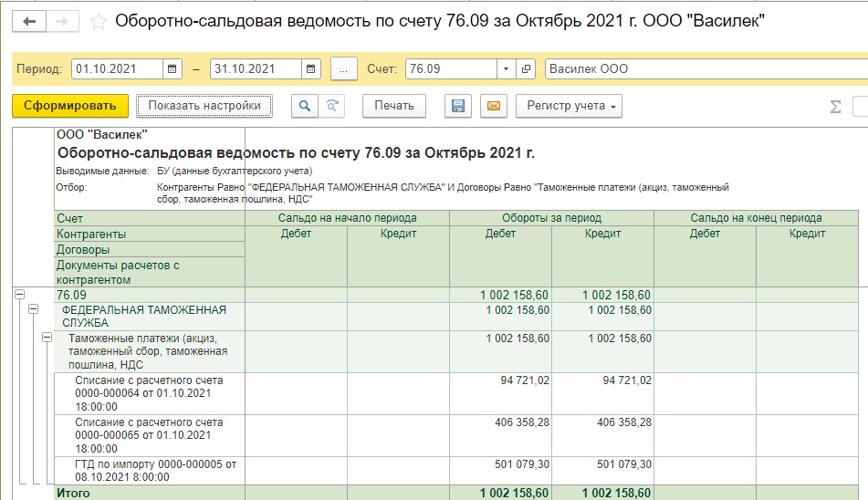868x500 pixels.
Task: Click the sigma sum icon
Action: click(x=835, y=106)
